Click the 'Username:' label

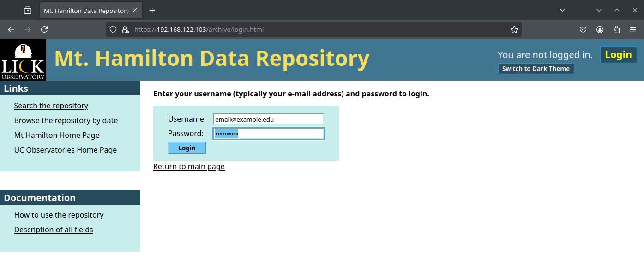click(x=187, y=119)
